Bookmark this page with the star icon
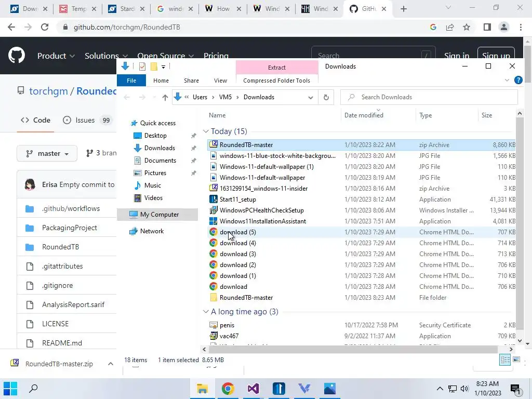The width and height of the screenshot is (532, 399). pos(467,27)
